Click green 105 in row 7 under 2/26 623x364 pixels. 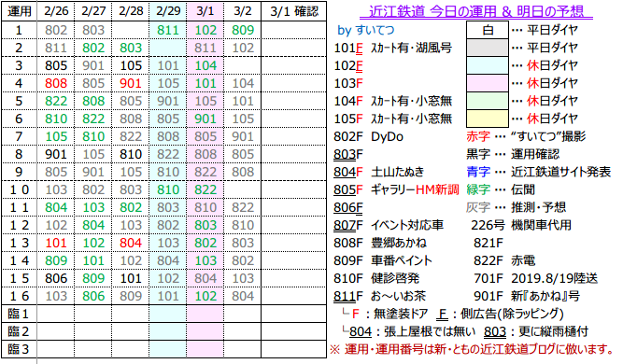pyautogui.click(x=56, y=136)
